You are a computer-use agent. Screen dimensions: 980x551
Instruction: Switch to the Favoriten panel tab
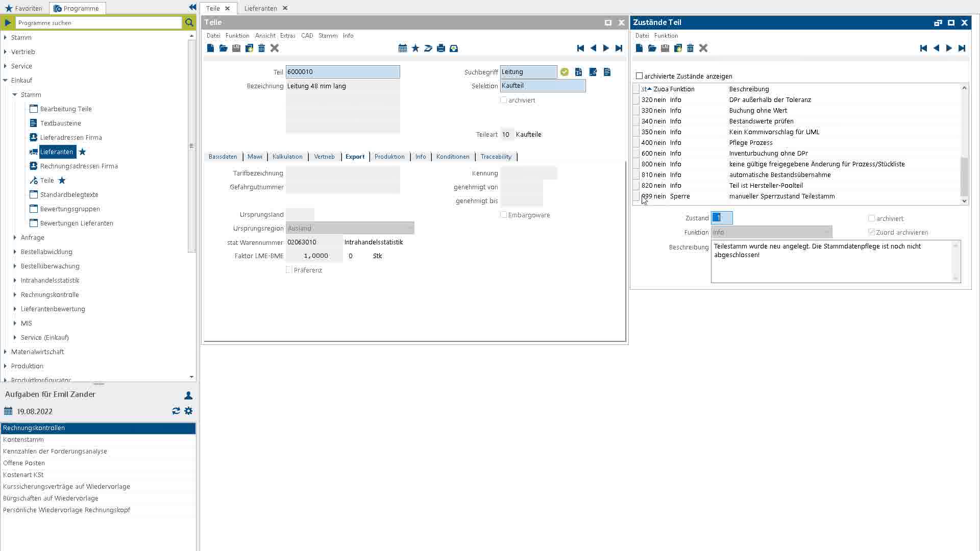pyautogui.click(x=23, y=8)
